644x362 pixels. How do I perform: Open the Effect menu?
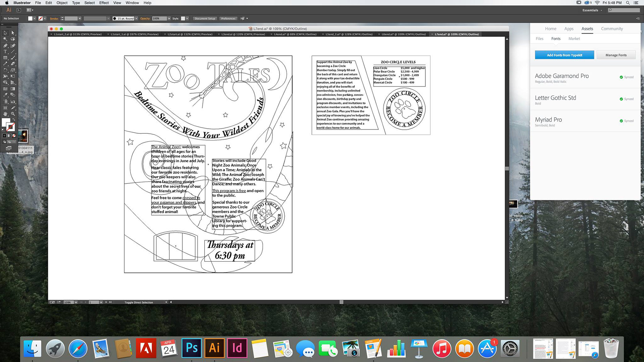[104, 3]
